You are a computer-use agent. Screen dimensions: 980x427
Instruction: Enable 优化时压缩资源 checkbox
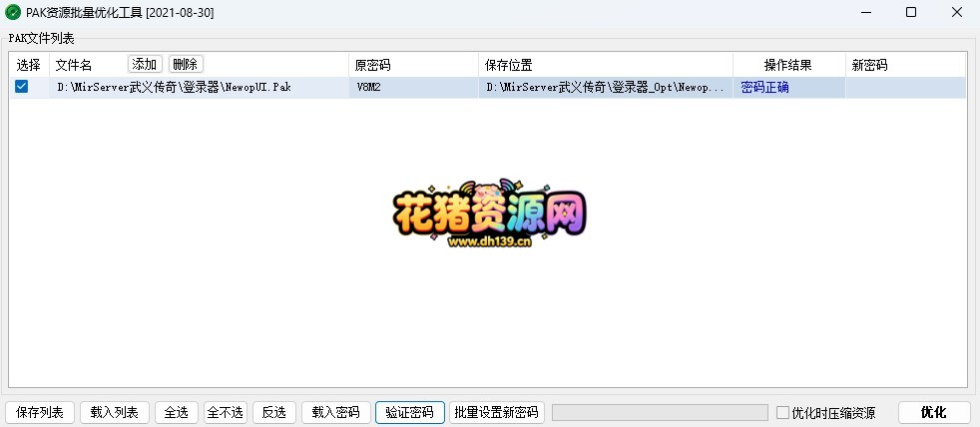pos(782,413)
